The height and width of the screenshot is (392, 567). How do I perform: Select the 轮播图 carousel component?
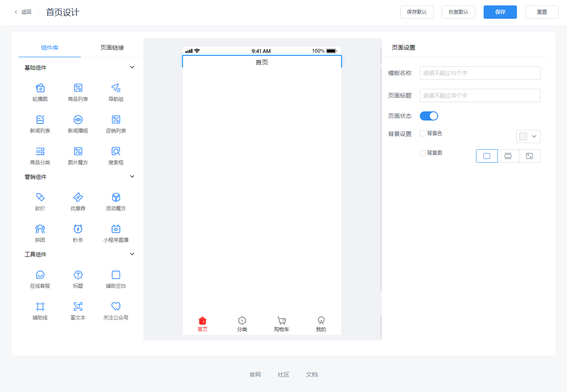point(40,92)
